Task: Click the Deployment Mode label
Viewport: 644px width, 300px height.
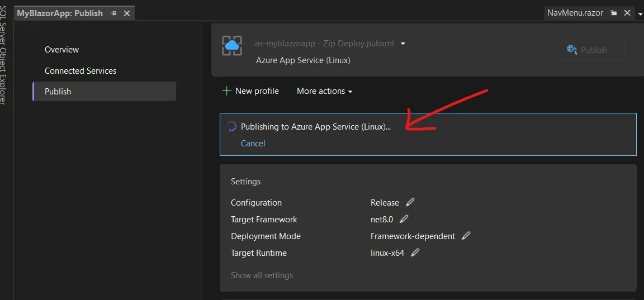Action: pos(266,236)
